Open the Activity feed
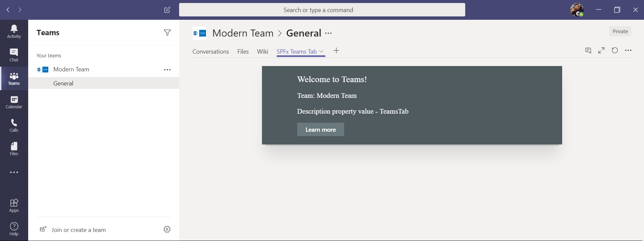This screenshot has width=644, height=241. tap(14, 32)
